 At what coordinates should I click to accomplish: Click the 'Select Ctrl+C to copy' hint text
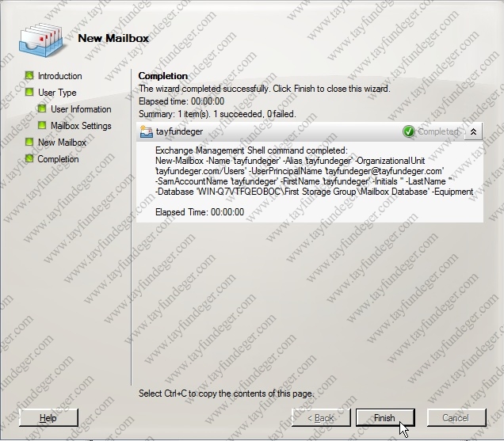point(226,393)
